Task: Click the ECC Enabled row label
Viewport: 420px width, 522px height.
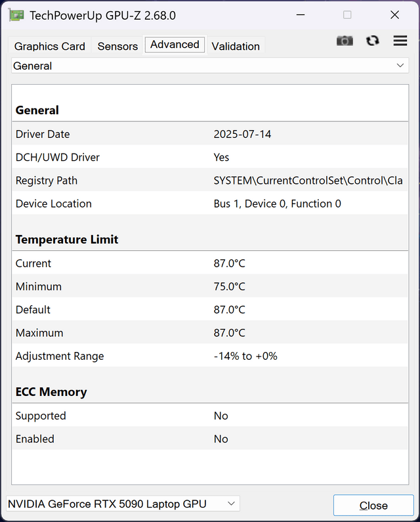Action: click(35, 439)
